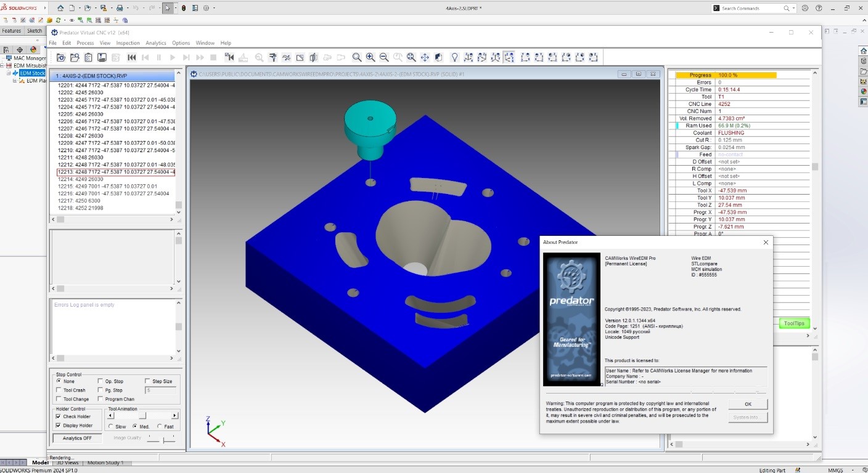Enable the Op. Stop checkbox
Viewport: 868px width, 473px height.
tap(100, 381)
